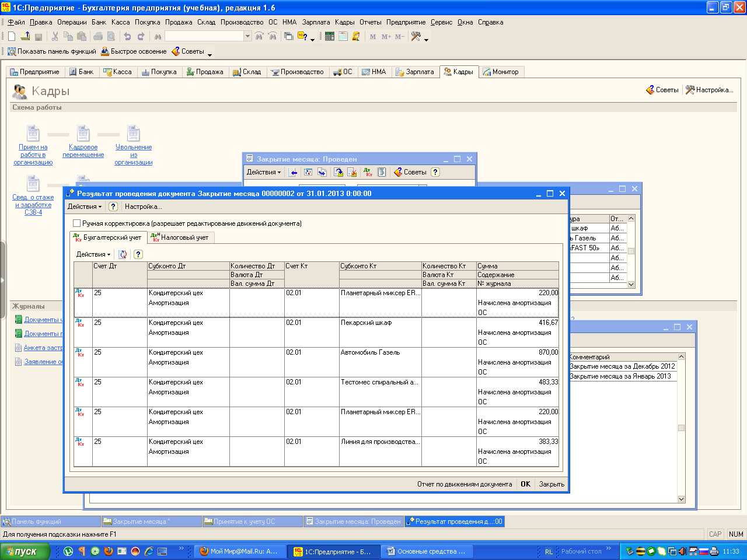The height and width of the screenshot is (560, 747).
Task: Click the window list icon in toolbar
Action: 288,36
